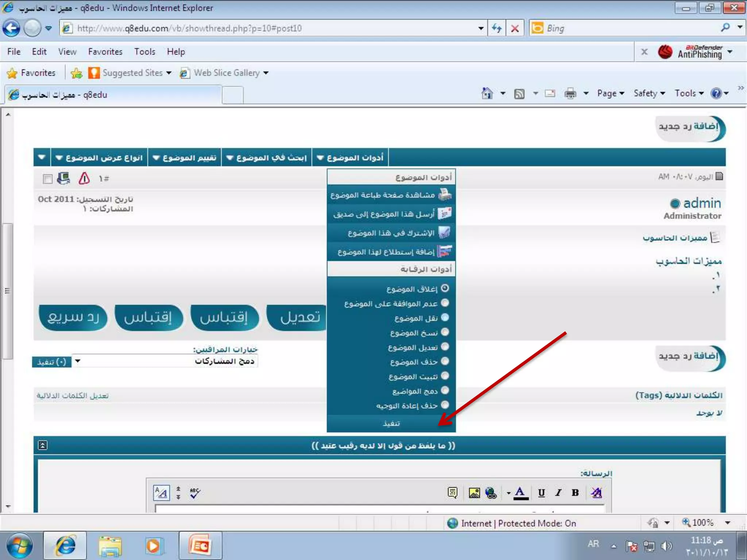Click the red report post warning icon
This screenshot has width=747, height=560.
tap(84, 178)
